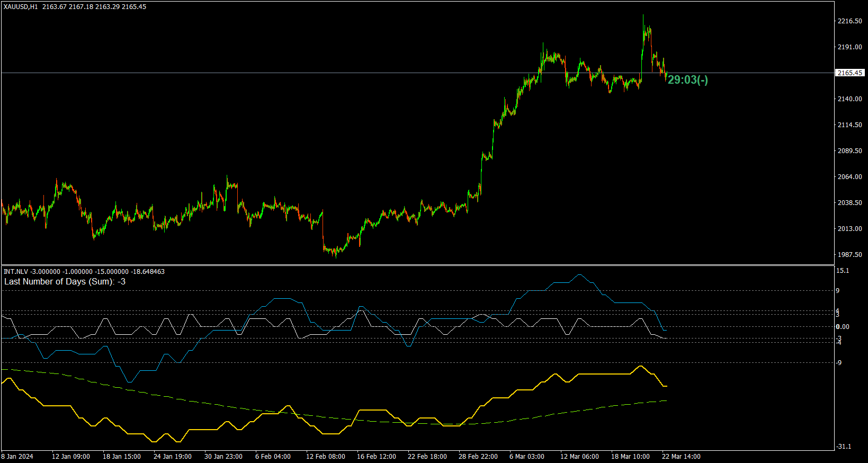868x463 pixels.
Task: Click the 18 Mar 10:00 time label
Action: (631, 457)
